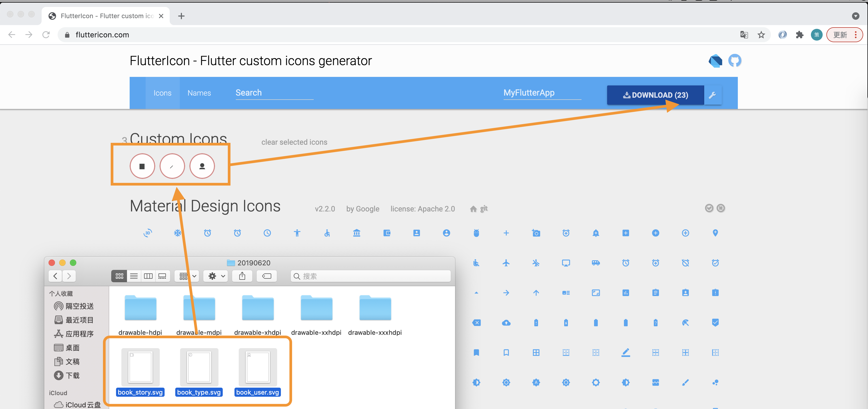Image resolution: width=868 pixels, height=409 pixels.
Task: Switch to the Names tab
Action: pyautogui.click(x=199, y=93)
